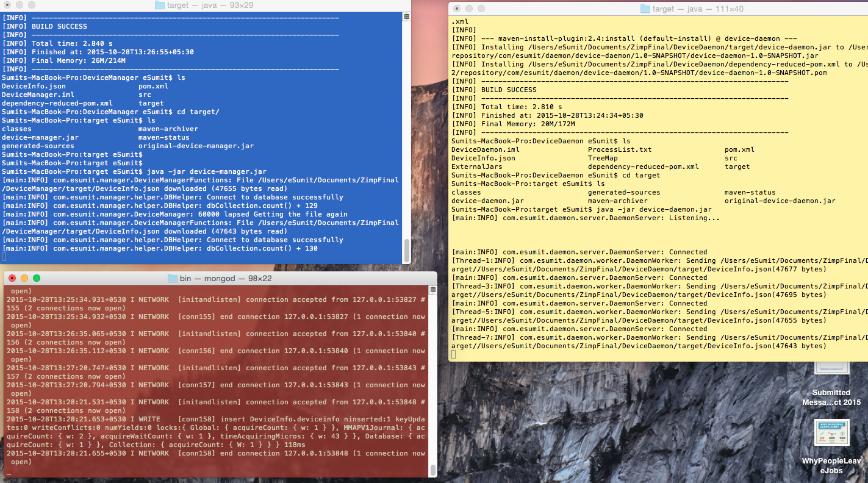868x483 pixels.
Task: Click 'Final Memory: 20M/172M' text
Action: [x=528, y=124]
